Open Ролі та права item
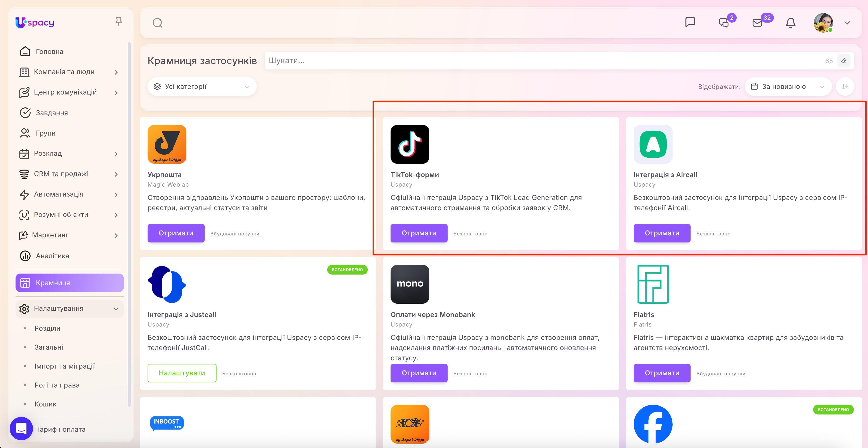The width and height of the screenshot is (868, 448). [x=57, y=385]
